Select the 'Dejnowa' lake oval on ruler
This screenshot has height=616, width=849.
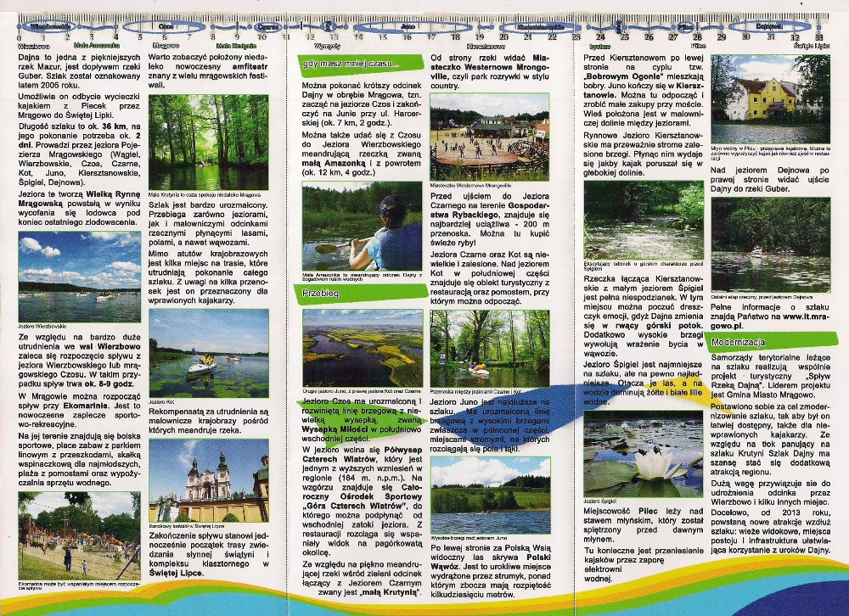tap(767, 26)
